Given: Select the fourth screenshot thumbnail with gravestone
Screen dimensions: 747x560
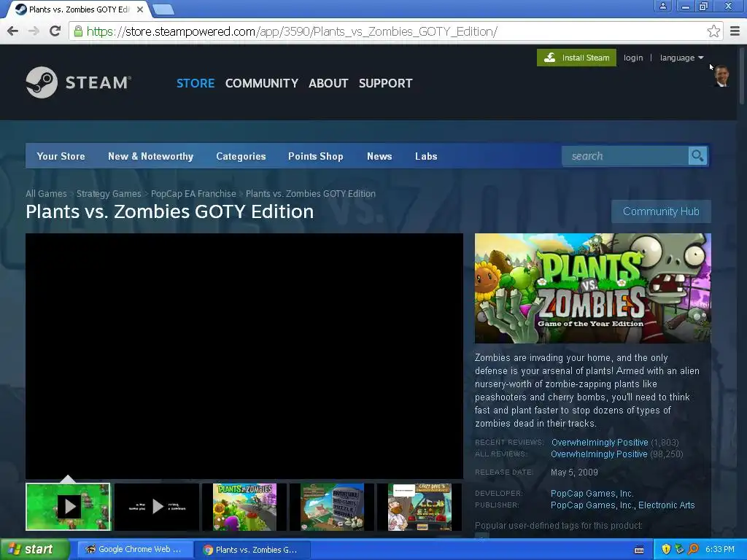Looking at the screenshot, I should point(332,507).
